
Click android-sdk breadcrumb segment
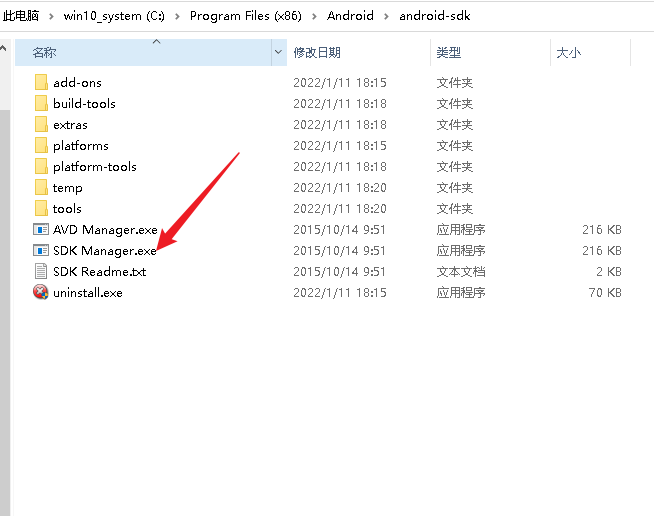(435, 16)
